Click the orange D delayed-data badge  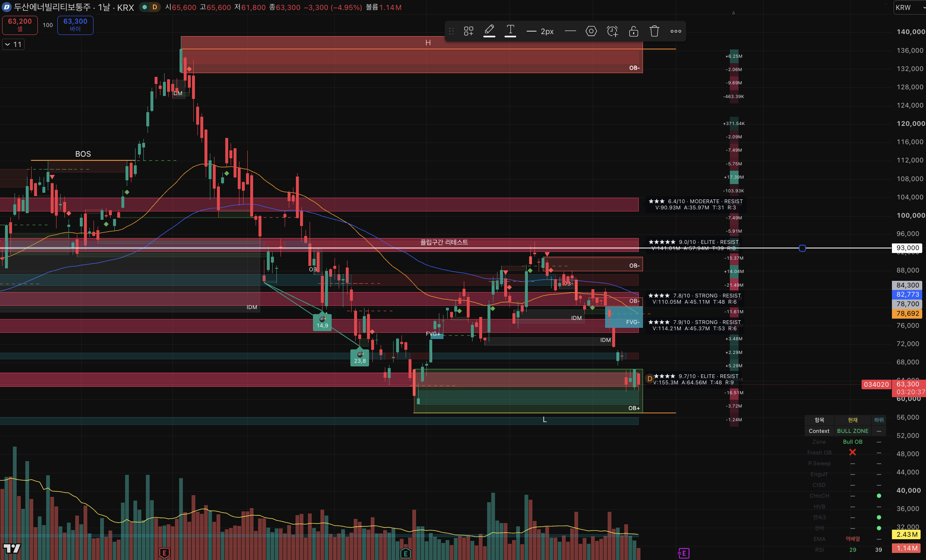pyautogui.click(x=155, y=7)
